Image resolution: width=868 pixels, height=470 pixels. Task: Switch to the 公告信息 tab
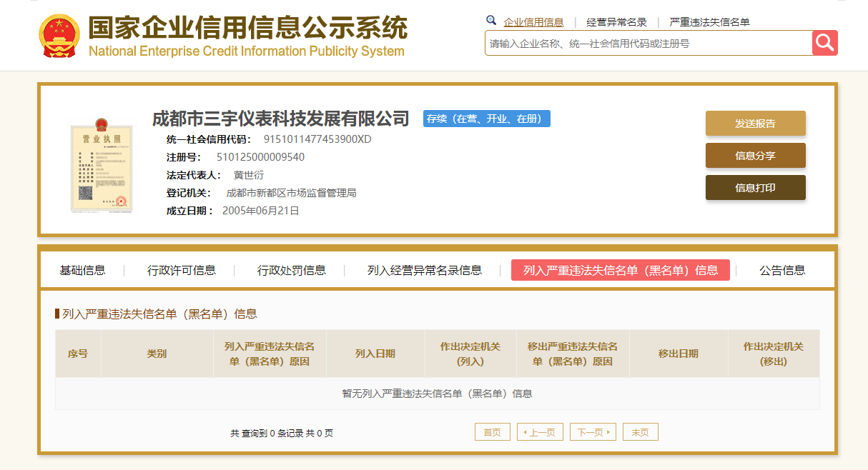point(782,270)
